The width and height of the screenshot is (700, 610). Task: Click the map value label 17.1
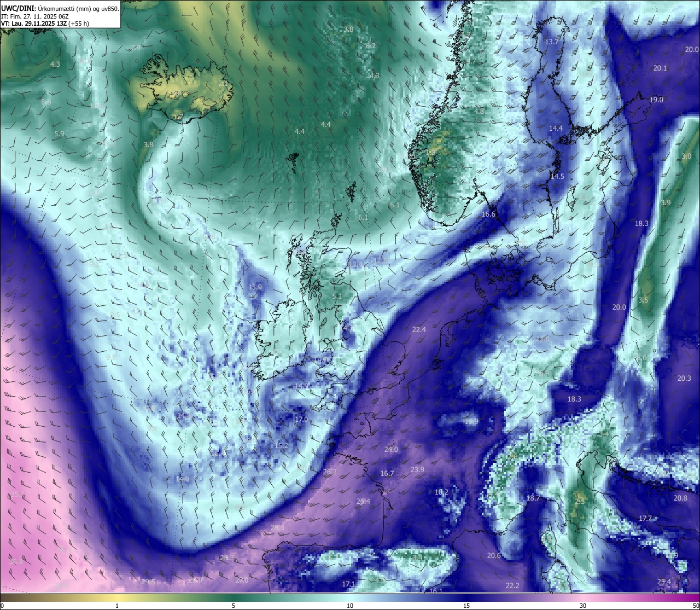[348, 584]
